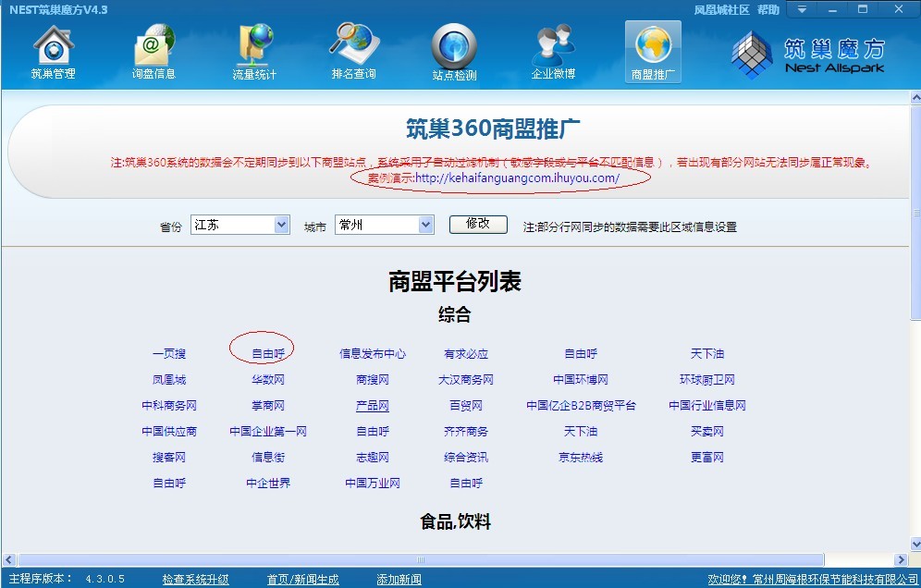Screen dimensions: 921x588
Task: Open the 信息发布中心 link
Action: 373,353
